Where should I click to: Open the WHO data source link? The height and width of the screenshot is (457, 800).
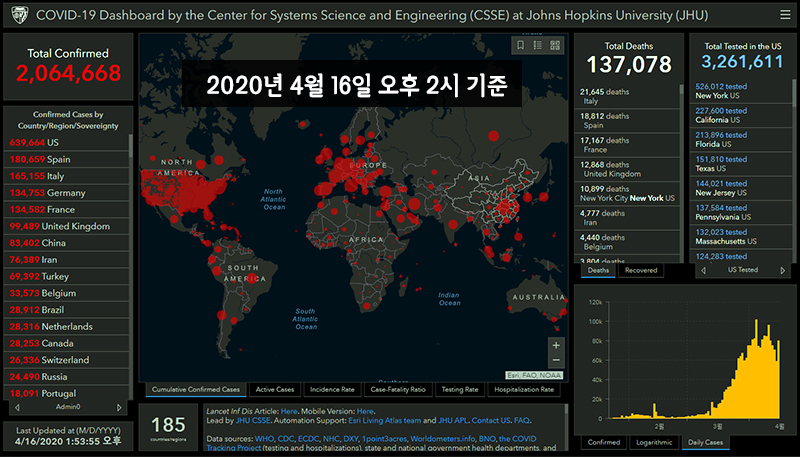tap(264, 439)
